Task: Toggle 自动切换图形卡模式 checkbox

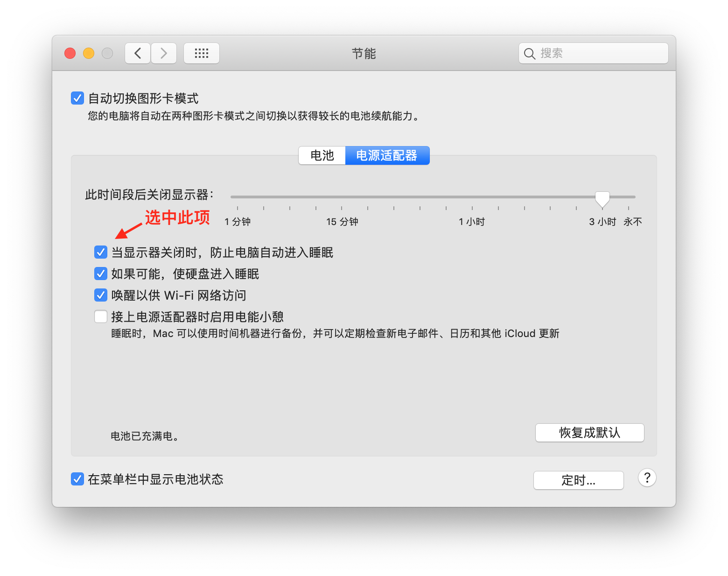Action: coord(77,98)
